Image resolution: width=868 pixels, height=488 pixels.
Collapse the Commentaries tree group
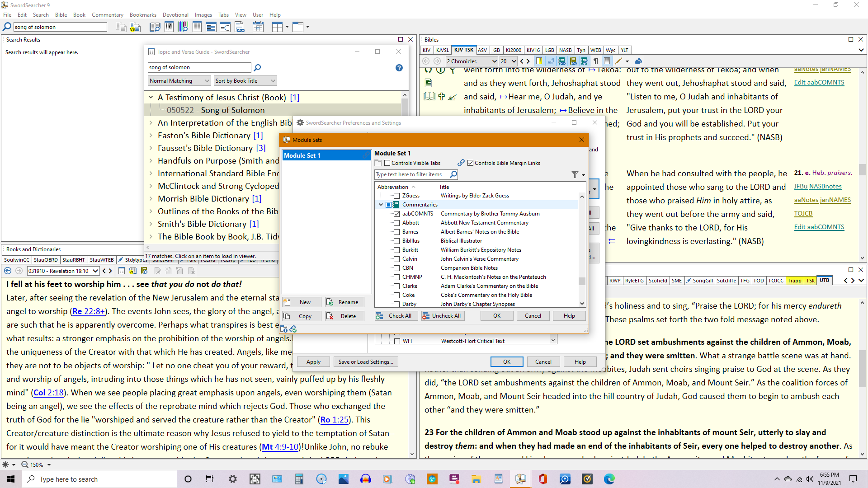coord(381,205)
